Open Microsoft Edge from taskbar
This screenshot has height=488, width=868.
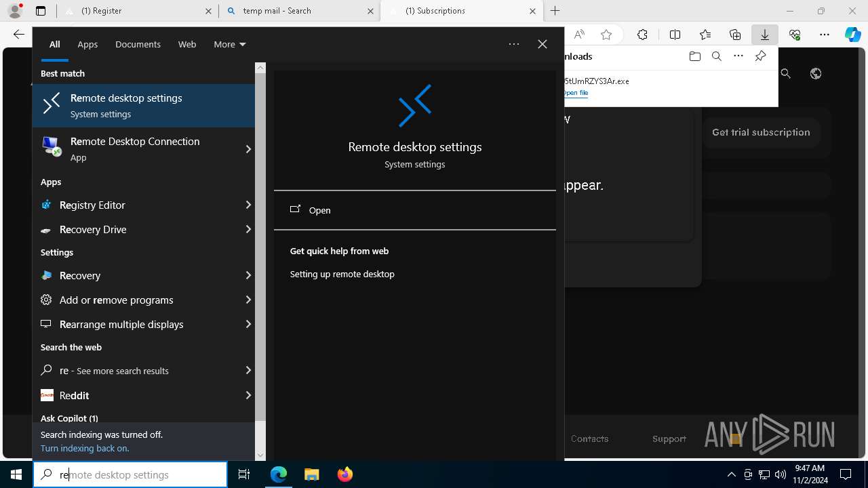[279, 474]
